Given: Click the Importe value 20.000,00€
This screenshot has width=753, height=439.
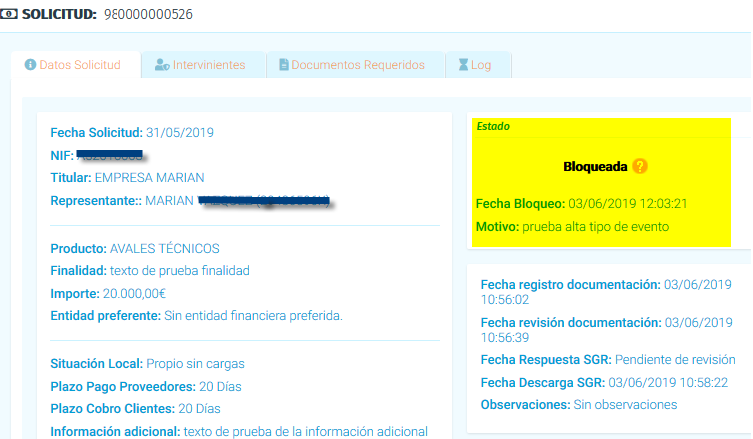Looking at the screenshot, I should tap(134, 293).
